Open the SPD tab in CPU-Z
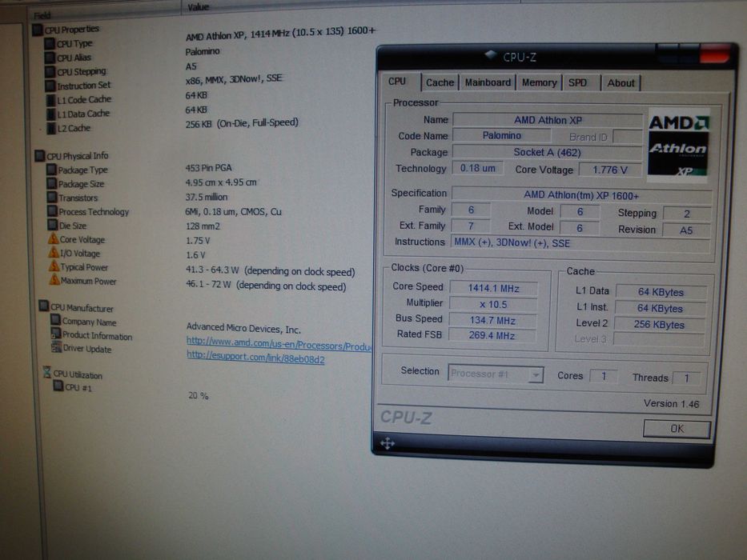The height and width of the screenshot is (560, 747). [580, 83]
